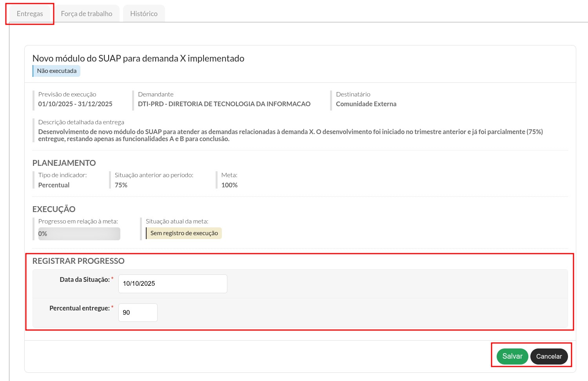Viewport: 588px width, 381px height.
Task: Edit the Percentual entregue field
Action: point(138,312)
